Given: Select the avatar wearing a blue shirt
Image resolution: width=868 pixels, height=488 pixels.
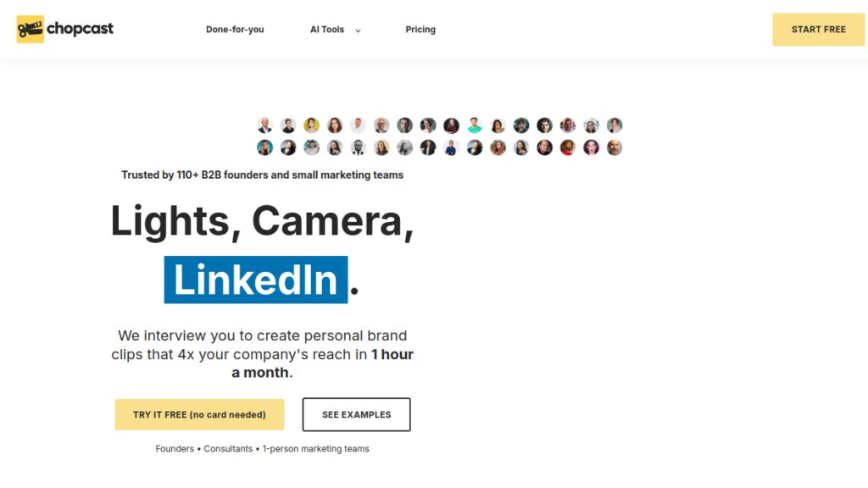Looking at the screenshot, I should click(x=451, y=147).
